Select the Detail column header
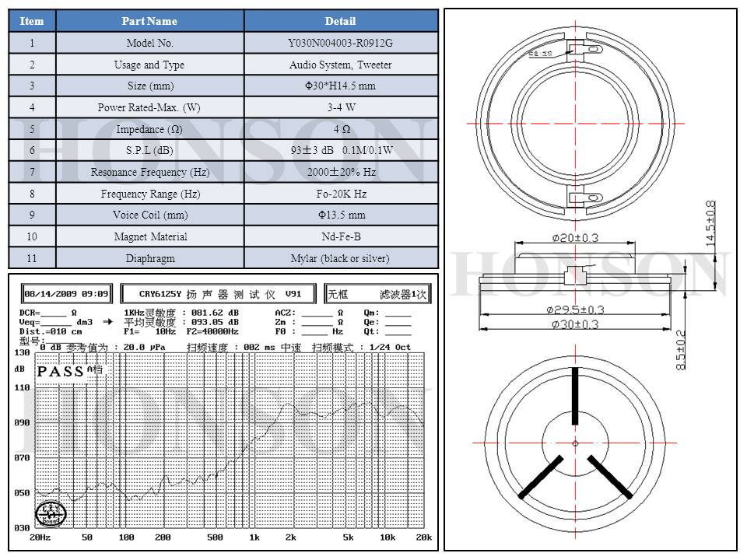Viewport: 747px width, 560px height. coord(340,21)
